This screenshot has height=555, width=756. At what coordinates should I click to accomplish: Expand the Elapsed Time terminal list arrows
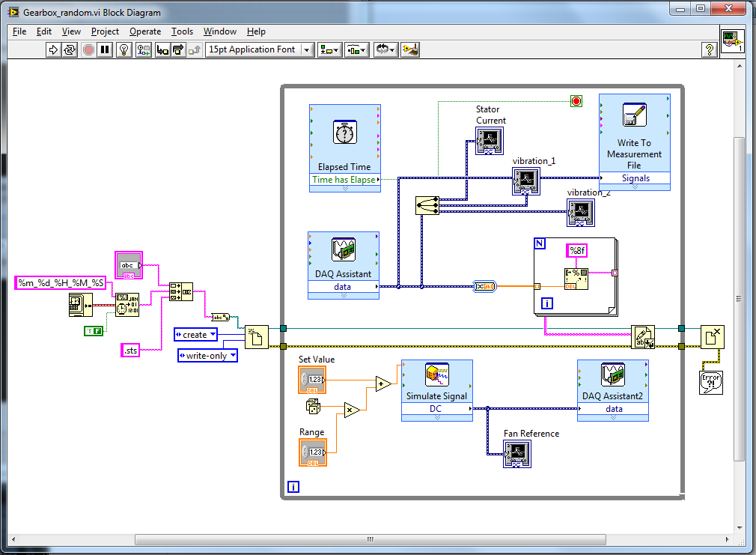pyautogui.click(x=345, y=189)
